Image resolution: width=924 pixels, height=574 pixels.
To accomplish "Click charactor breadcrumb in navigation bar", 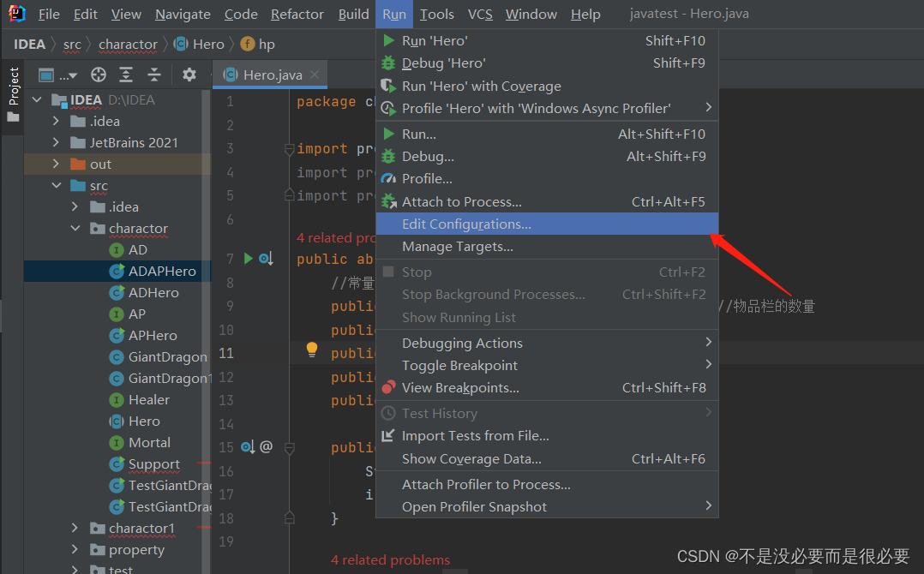I will [x=128, y=44].
